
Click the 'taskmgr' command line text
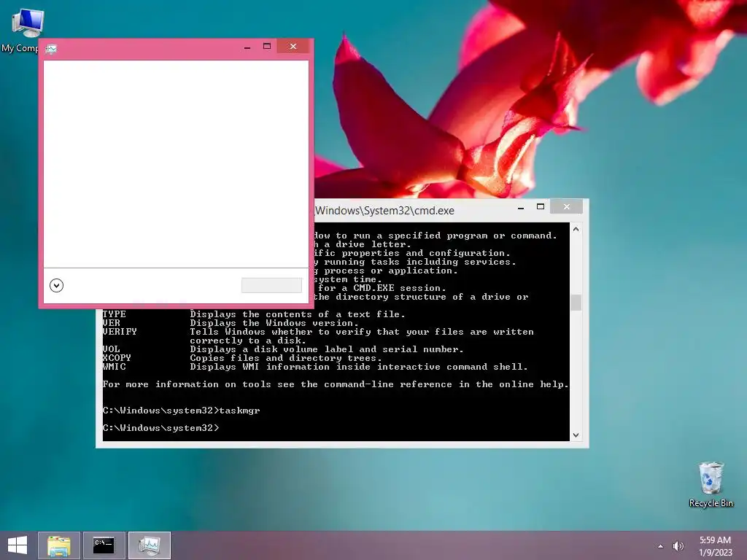coord(239,411)
